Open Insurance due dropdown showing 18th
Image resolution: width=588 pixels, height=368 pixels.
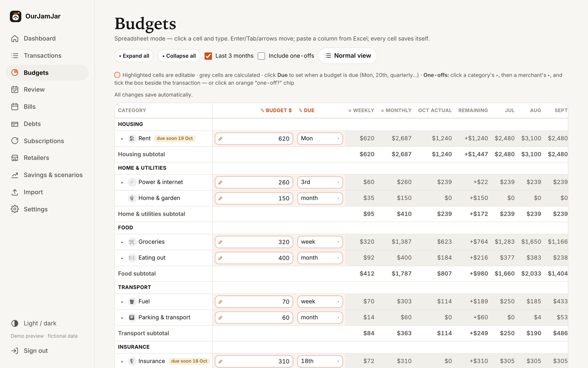click(320, 361)
